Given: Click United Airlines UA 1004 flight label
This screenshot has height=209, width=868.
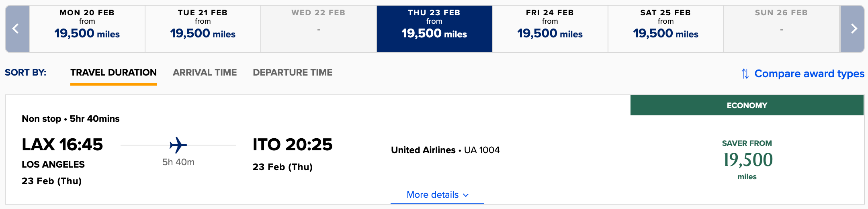Looking at the screenshot, I should [x=445, y=150].
